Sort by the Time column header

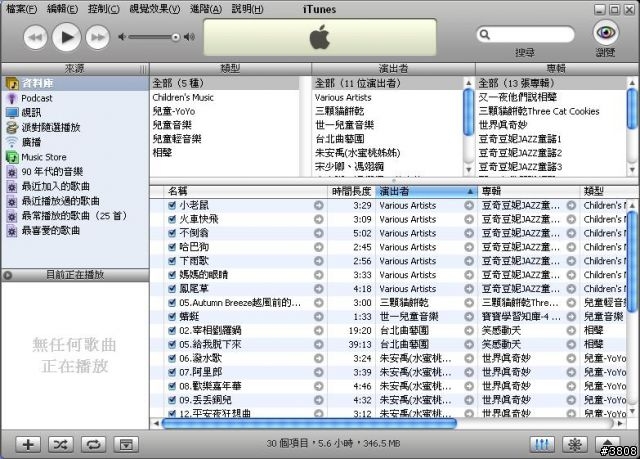[351, 191]
